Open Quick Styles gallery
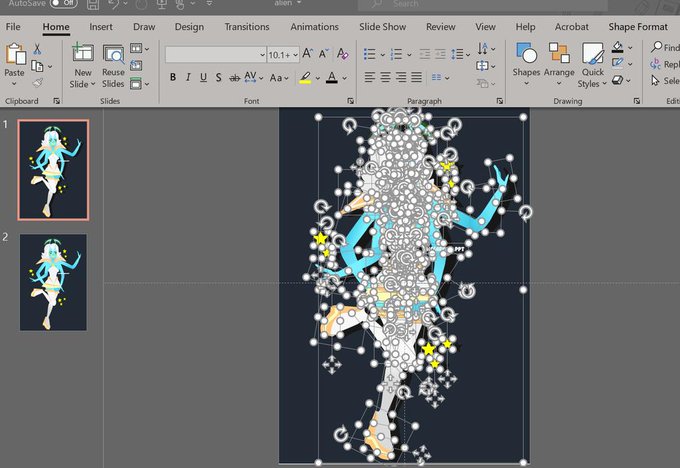 click(592, 65)
